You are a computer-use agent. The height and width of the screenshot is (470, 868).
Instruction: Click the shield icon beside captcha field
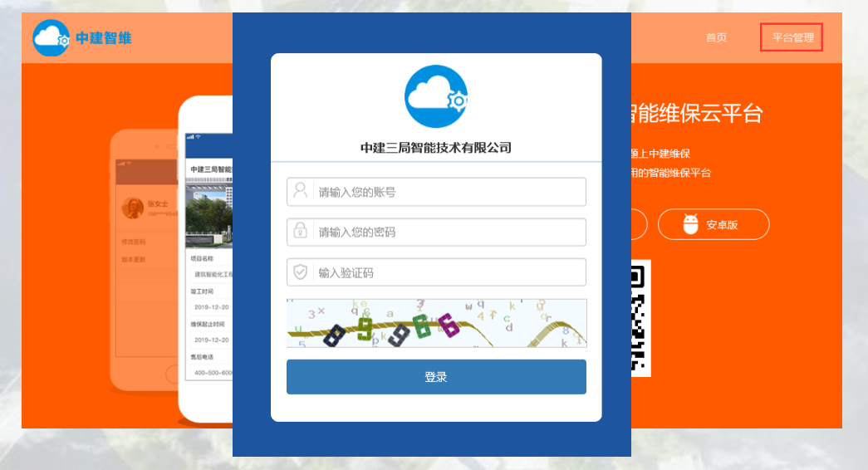[300, 272]
